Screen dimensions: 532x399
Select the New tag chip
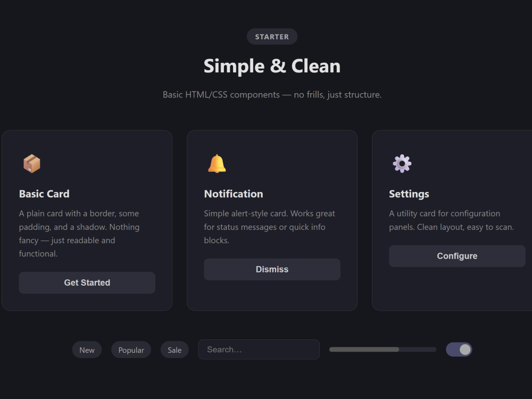point(87,350)
